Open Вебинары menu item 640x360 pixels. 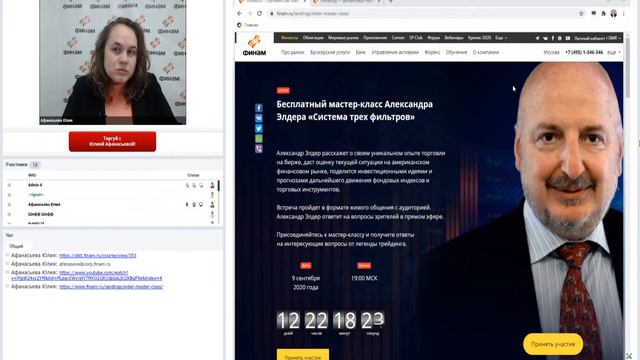pyautogui.click(x=454, y=38)
